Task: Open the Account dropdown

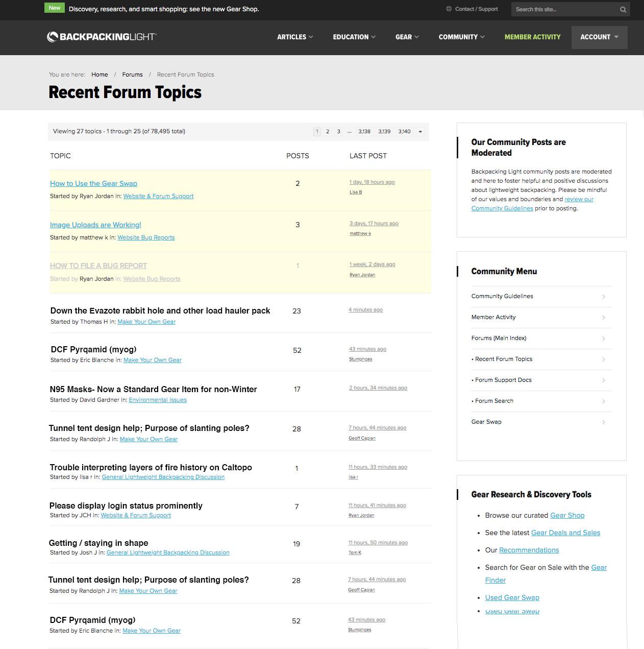Action: [599, 37]
